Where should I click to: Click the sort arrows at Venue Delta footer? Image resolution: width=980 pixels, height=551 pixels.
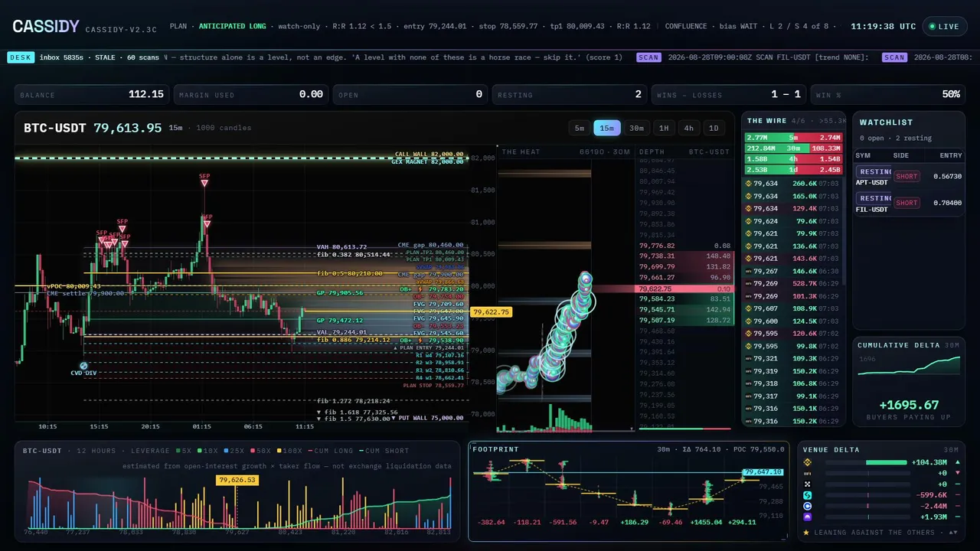point(953,532)
